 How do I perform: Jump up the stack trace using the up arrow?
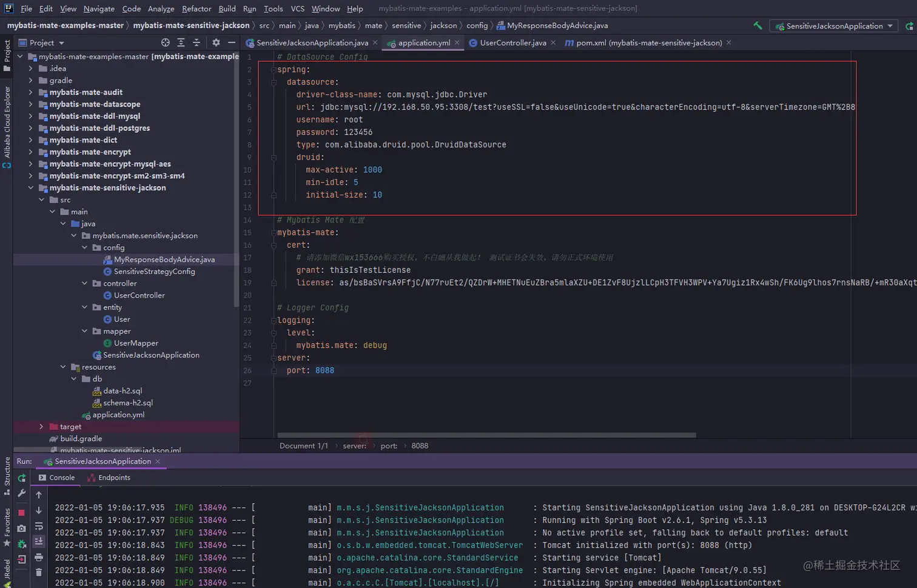click(x=39, y=495)
